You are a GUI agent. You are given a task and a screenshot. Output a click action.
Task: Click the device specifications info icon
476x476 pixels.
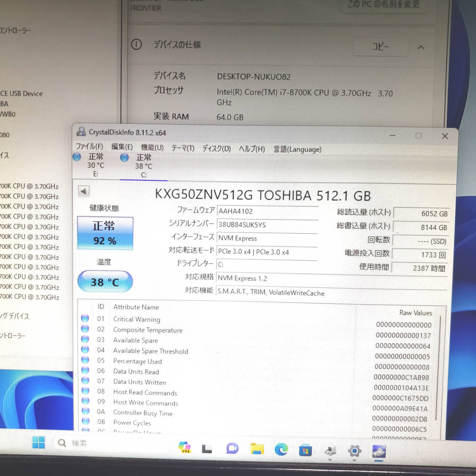136,44
